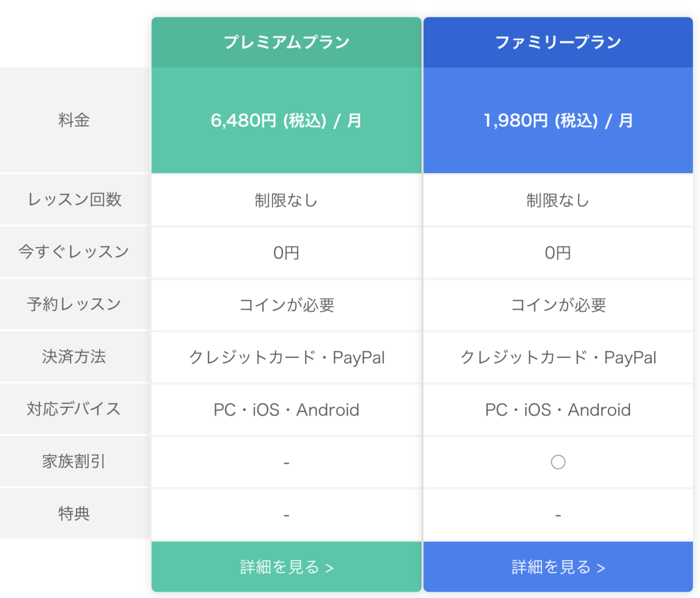700x598 pixels.
Task: Select the ファミリープラン header
Action: pos(558,42)
